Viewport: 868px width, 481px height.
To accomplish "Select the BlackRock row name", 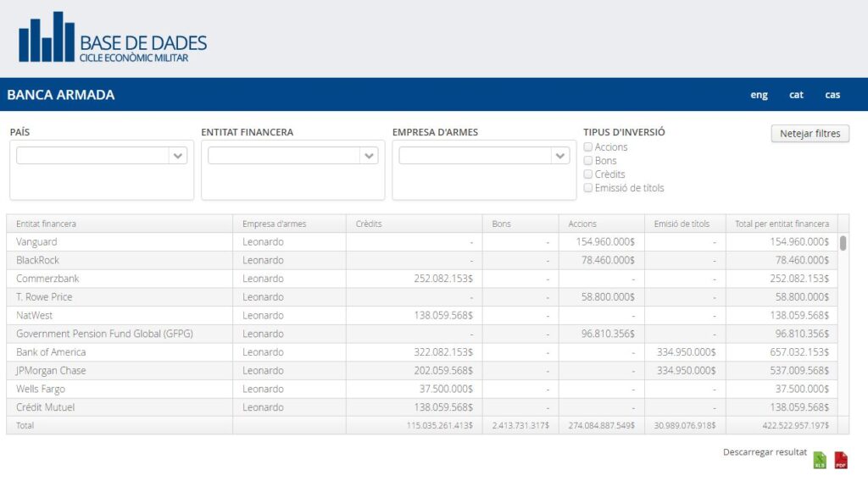I will click(37, 260).
